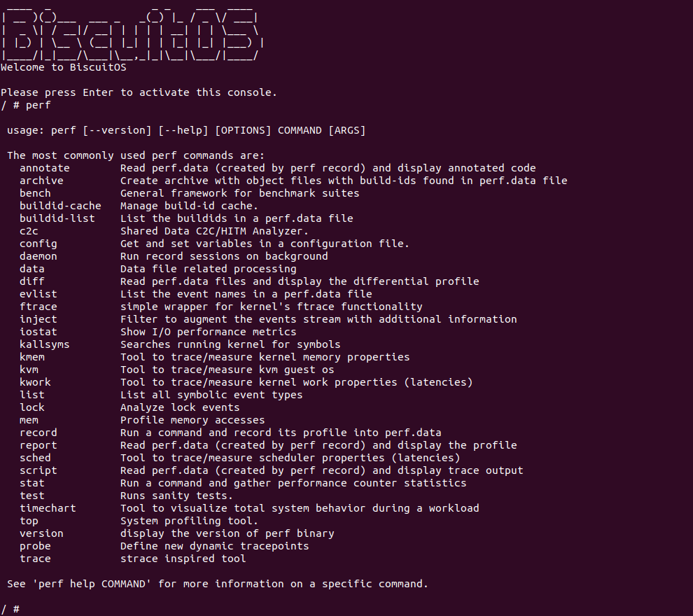Click the 'kwork' command entry
Viewport: 693px width, 616px height.
coord(35,382)
